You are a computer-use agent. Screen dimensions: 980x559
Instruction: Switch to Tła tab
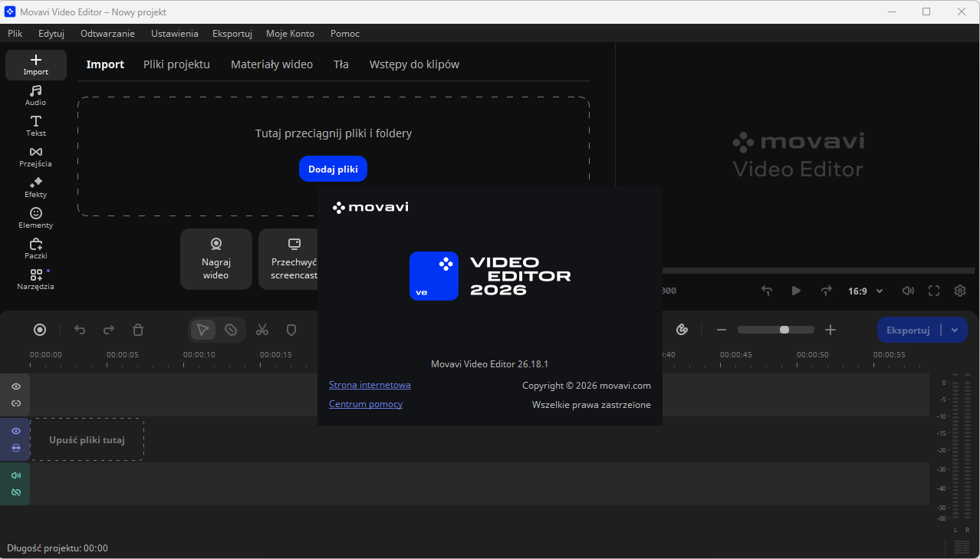(x=341, y=64)
